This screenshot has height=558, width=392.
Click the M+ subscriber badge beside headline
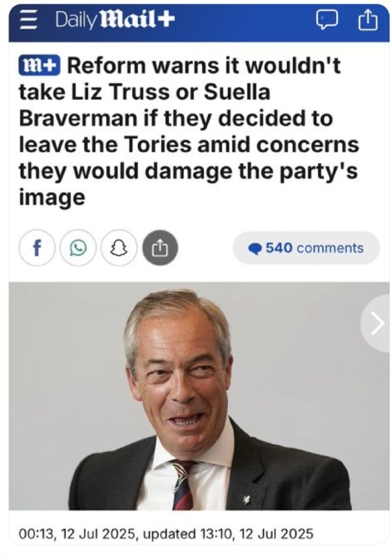pyautogui.click(x=39, y=66)
